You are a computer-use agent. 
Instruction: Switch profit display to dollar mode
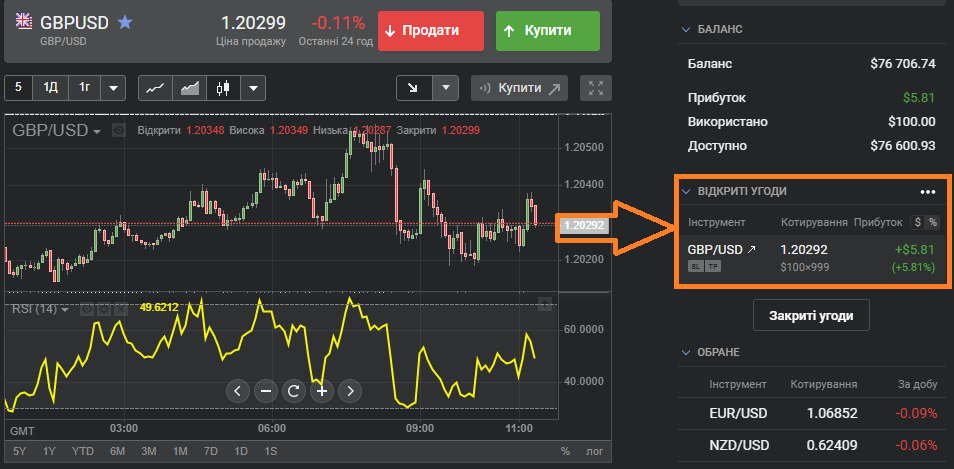[x=917, y=222]
